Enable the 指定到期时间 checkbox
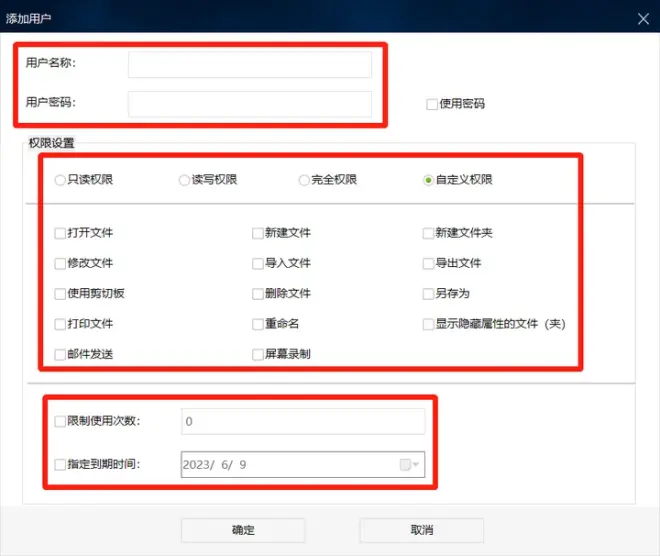This screenshot has height=556, width=660. pos(60,464)
